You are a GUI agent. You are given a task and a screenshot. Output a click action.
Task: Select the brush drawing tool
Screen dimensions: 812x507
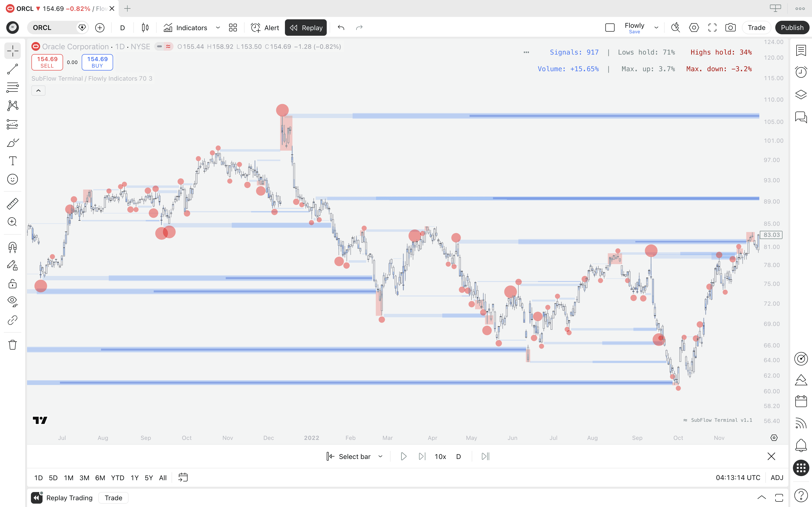point(12,142)
